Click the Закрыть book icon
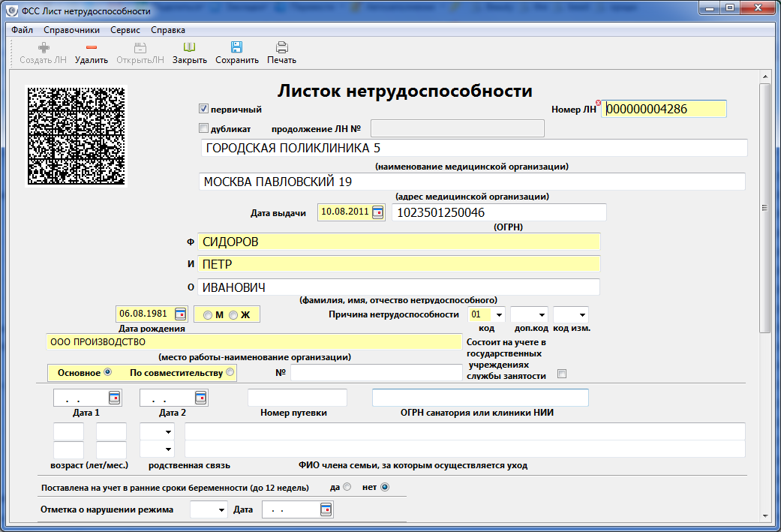Image resolution: width=781 pixels, height=532 pixels. click(189, 48)
